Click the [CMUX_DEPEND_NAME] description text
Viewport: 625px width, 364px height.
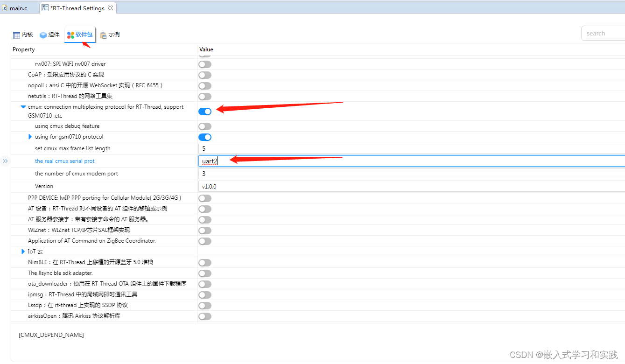coord(51,335)
